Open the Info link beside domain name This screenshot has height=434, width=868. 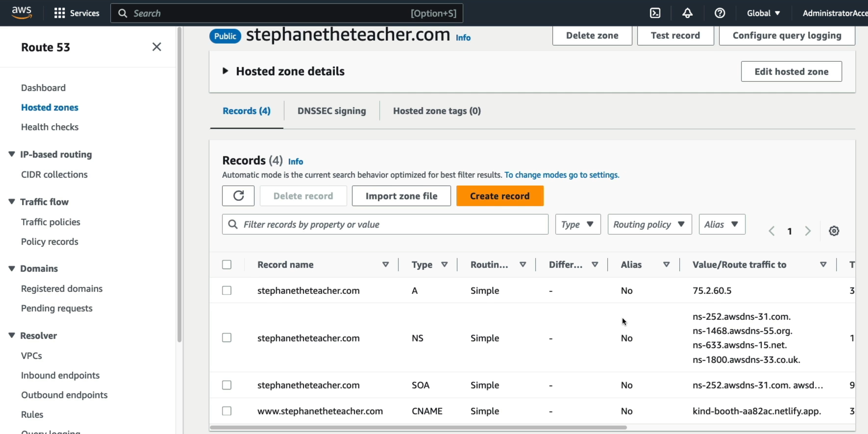463,38
